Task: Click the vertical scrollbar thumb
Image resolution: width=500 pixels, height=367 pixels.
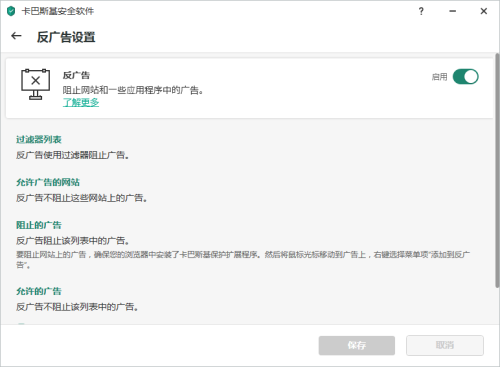Action: click(x=497, y=170)
